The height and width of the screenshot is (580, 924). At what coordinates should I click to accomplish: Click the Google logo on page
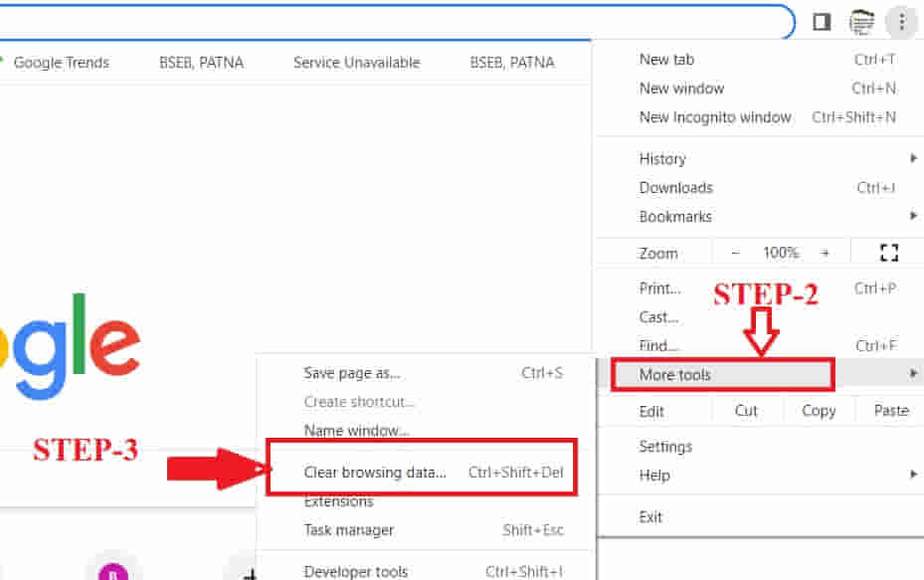tap(70, 346)
